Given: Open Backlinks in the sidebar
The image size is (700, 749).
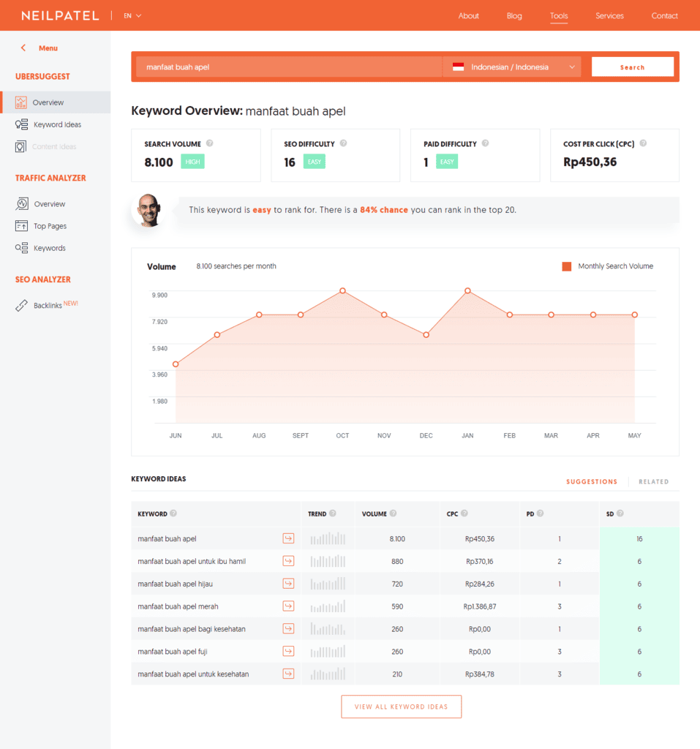Looking at the screenshot, I should (48, 305).
